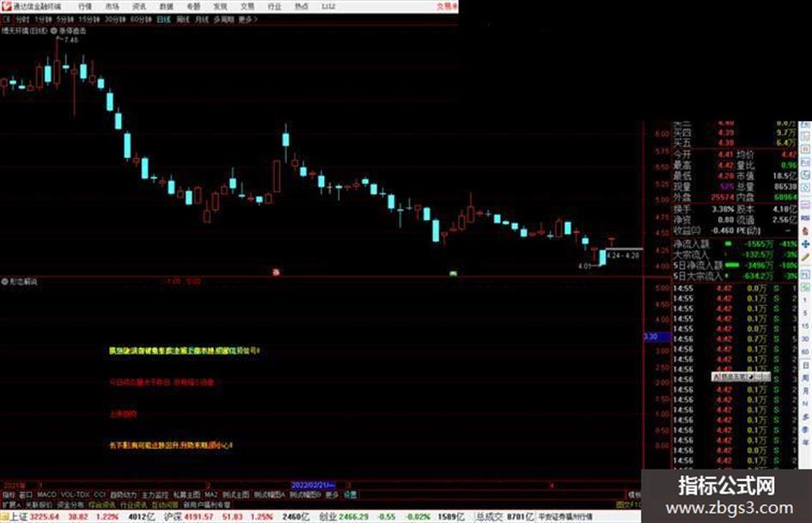Select 季 period in right sidebar

click(x=805, y=429)
